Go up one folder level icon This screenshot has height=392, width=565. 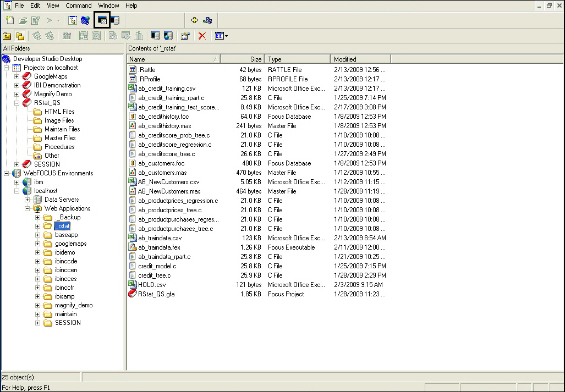click(x=7, y=36)
